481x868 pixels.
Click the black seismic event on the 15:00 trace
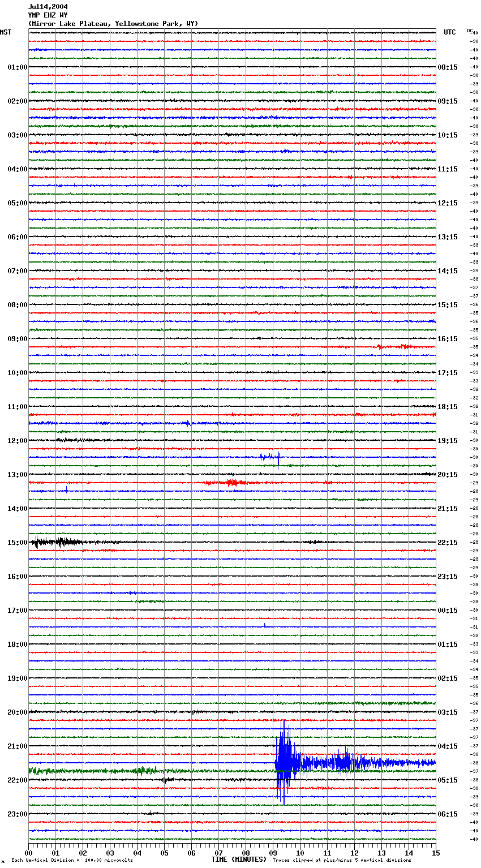pyautogui.click(x=57, y=542)
